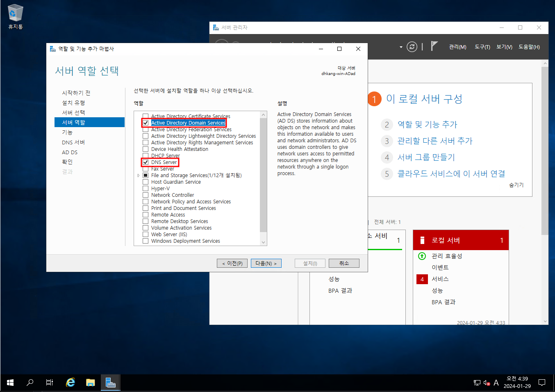Toggle the IME language indicator A

coord(496,383)
